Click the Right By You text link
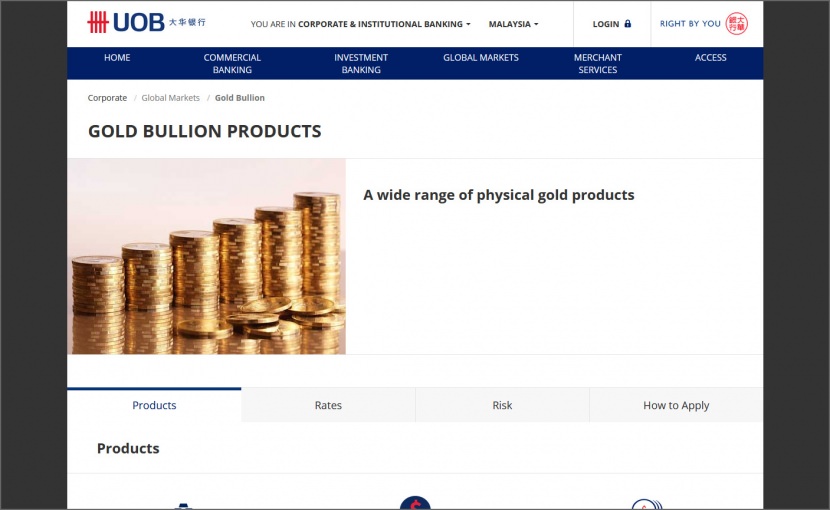Viewport: 830px width, 510px height. [x=690, y=24]
